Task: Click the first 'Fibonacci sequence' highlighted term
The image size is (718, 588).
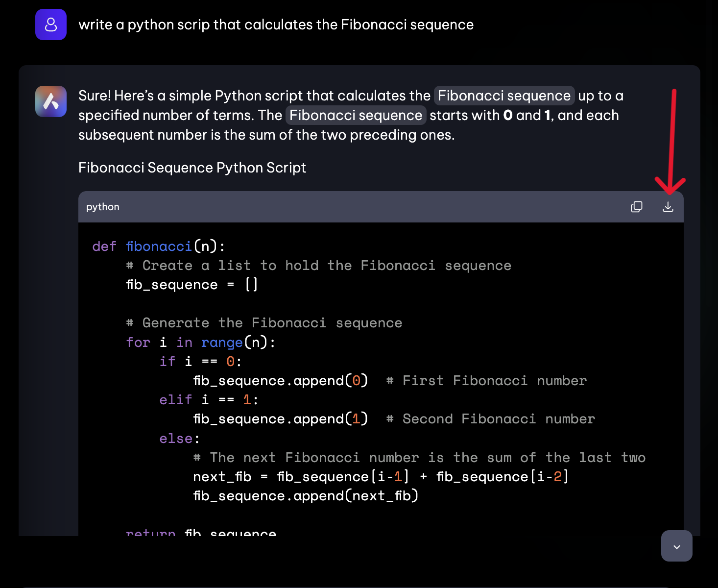Action: pos(504,96)
